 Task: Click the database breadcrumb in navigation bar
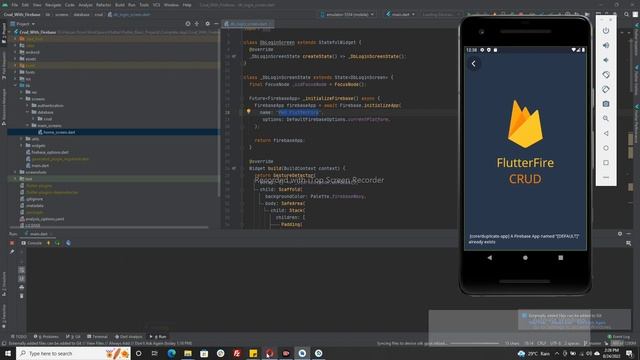[x=81, y=14]
